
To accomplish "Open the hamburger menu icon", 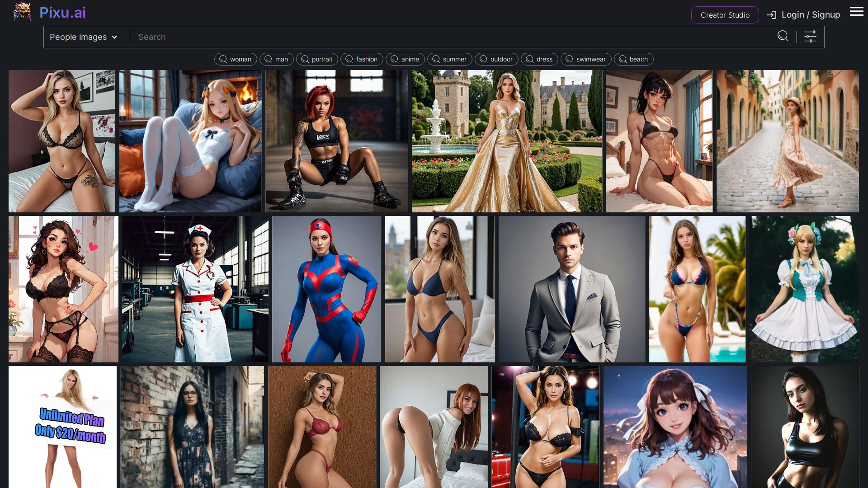I will click(856, 12).
